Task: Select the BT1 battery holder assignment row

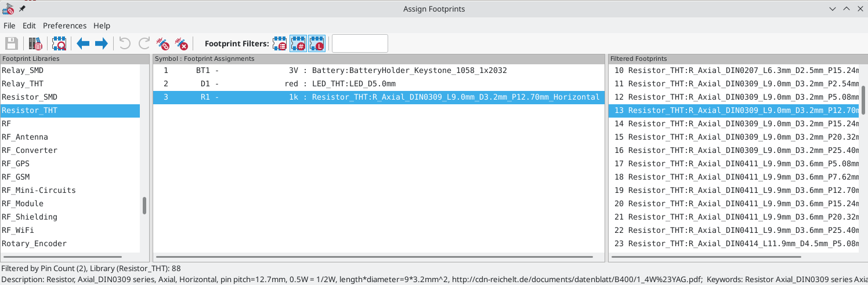Action: point(379,70)
